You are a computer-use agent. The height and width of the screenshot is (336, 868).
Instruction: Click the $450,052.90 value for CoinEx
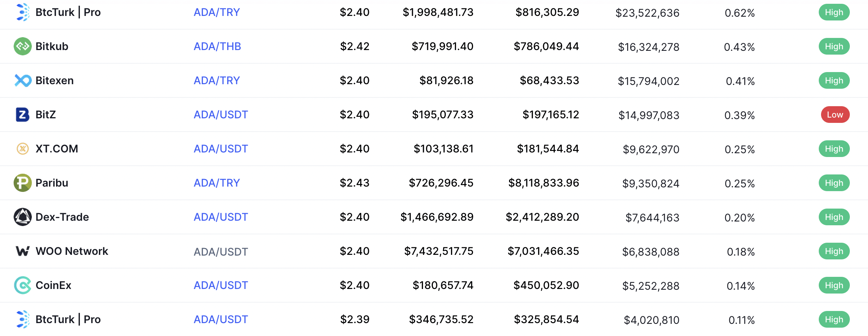546,285
